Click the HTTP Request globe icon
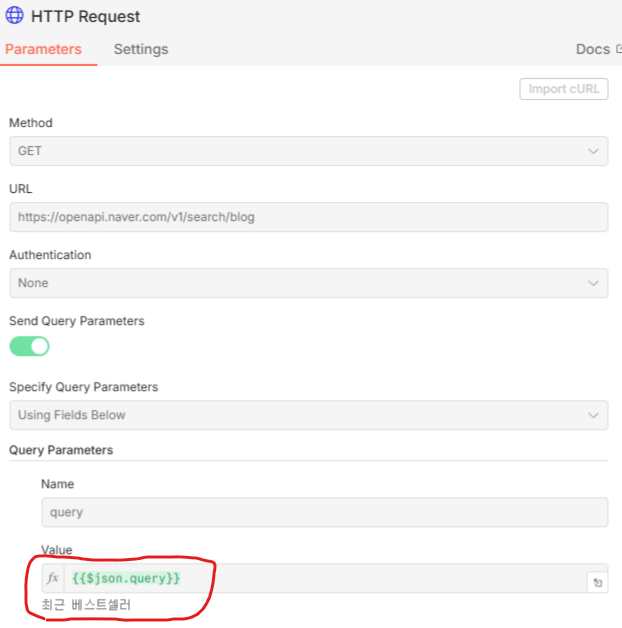 (15, 16)
